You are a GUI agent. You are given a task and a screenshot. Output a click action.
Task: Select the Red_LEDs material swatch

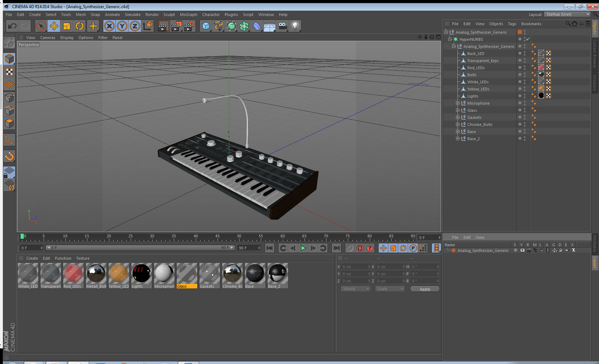(73, 276)
